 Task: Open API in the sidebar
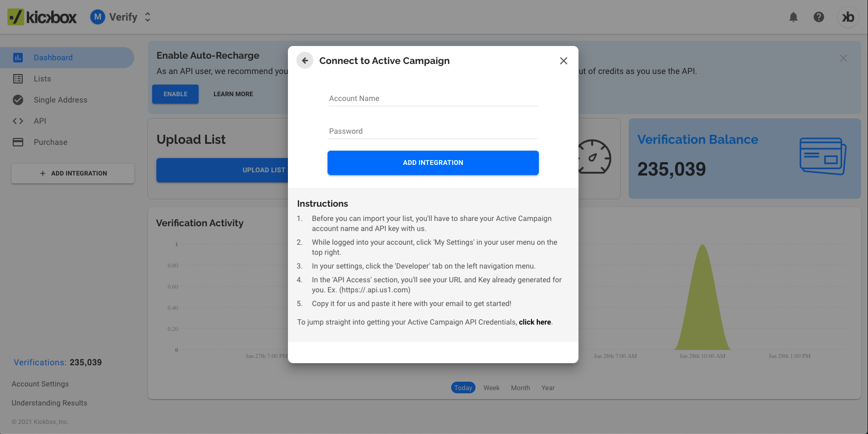pyautogui.click(x=67, y=121)
